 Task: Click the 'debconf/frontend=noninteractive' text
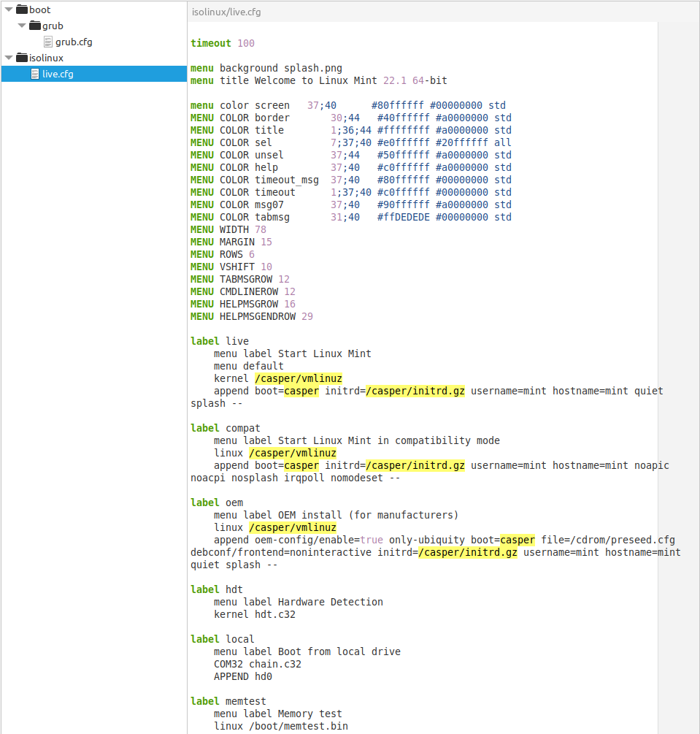pos(281,552)
